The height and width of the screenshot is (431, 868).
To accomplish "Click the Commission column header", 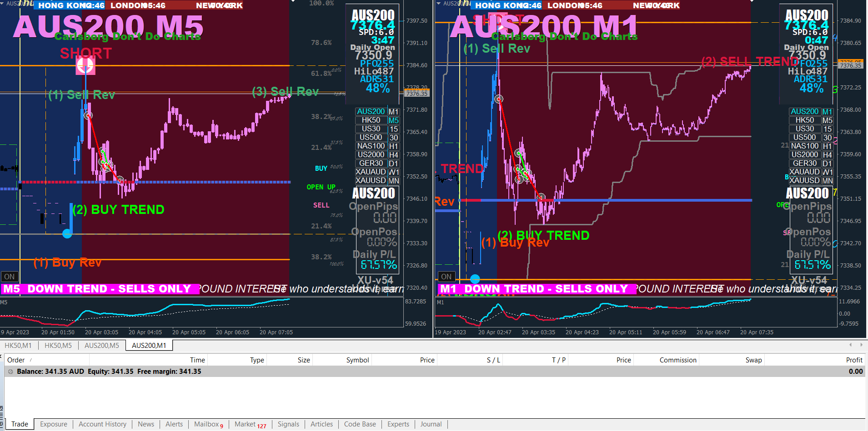I will click(x=667, y=360).
